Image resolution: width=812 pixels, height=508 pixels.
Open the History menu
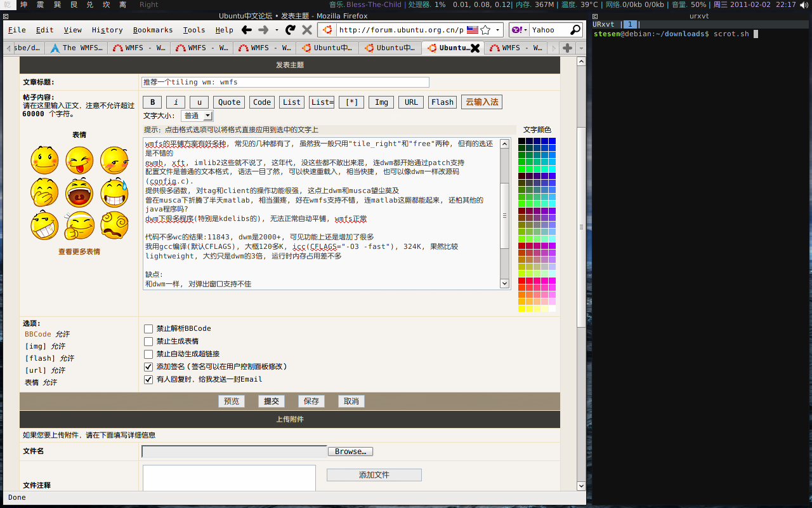107,30
